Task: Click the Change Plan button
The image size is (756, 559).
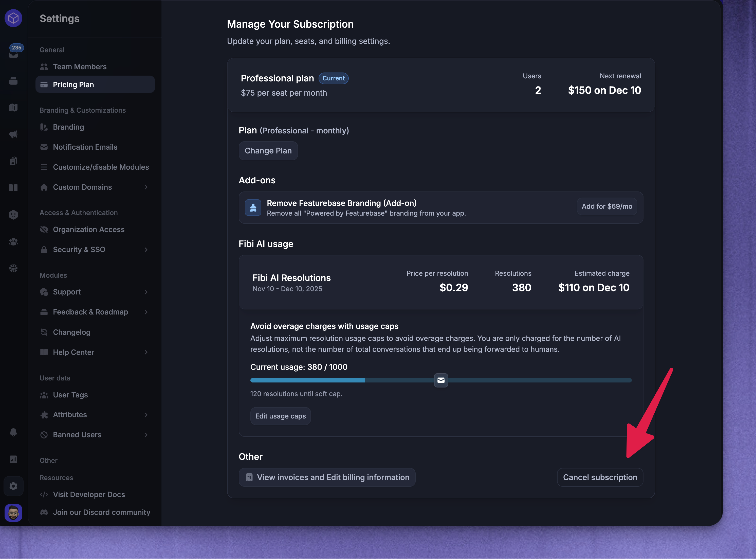Action: 268,151
